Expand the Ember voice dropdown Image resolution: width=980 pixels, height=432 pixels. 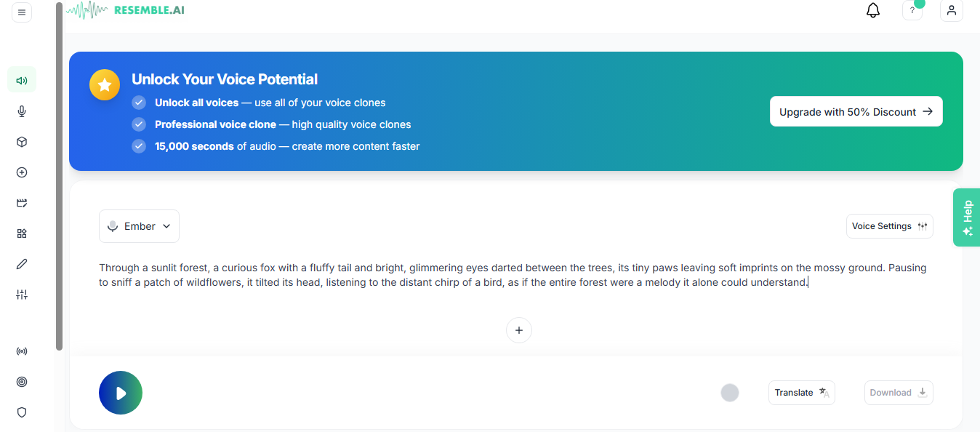tap(139, 226)
